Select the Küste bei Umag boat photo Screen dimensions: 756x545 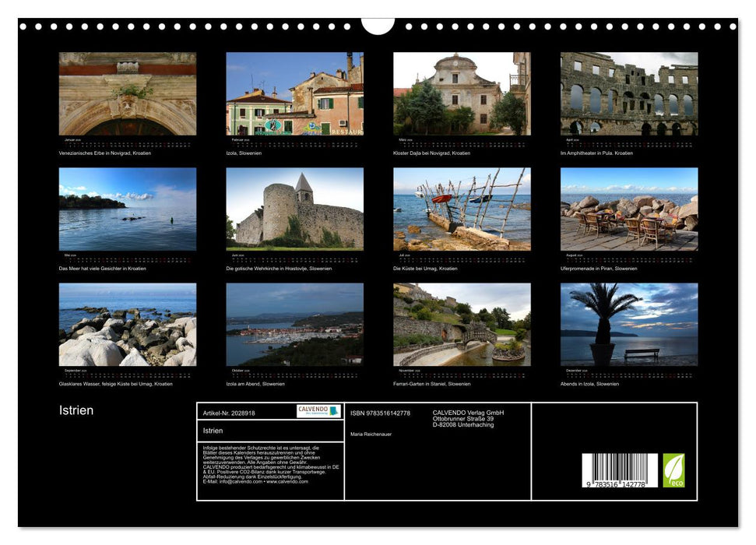pyautogui.click(x=462, y=209)
